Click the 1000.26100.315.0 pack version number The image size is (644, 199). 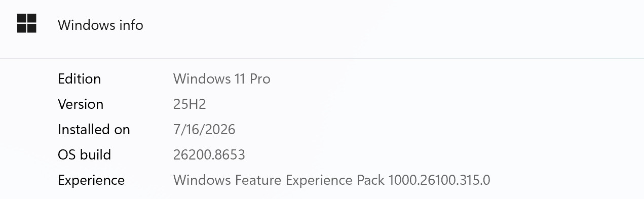tap(439, 180)
